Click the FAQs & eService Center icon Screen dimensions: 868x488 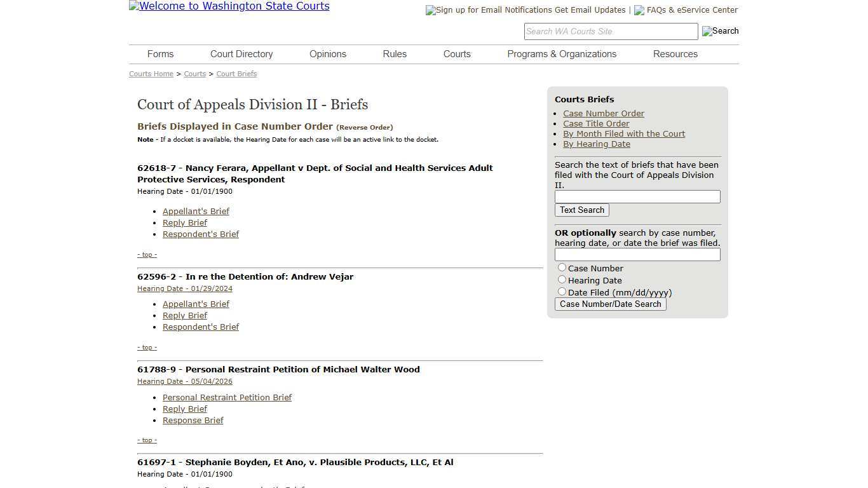[x=639, y=10]
